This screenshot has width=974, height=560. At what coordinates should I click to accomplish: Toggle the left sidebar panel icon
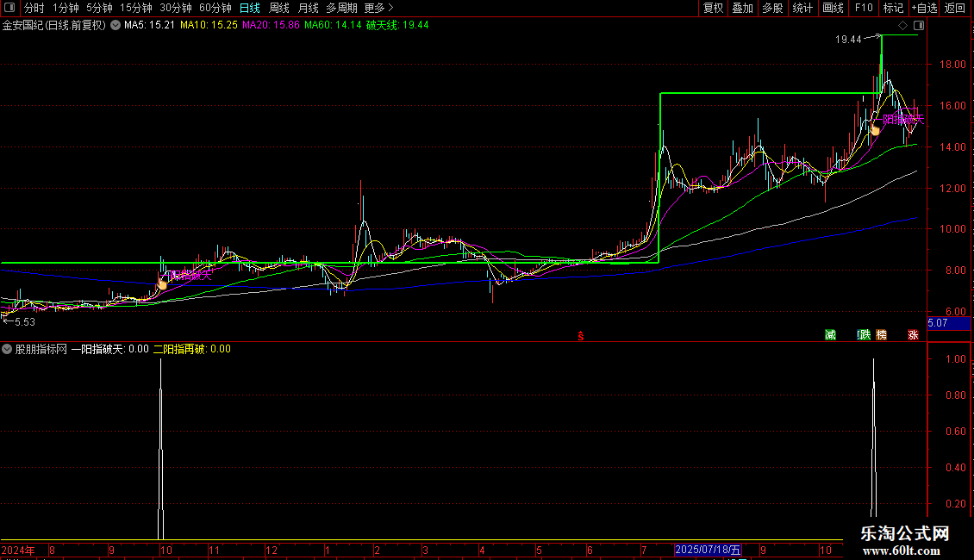(x=9, y=8)
